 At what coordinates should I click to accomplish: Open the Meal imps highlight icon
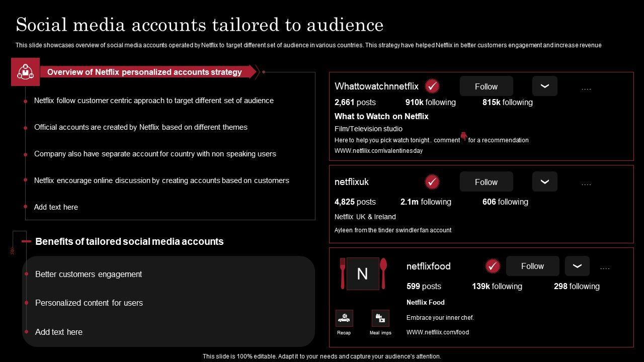coord(380,318)
